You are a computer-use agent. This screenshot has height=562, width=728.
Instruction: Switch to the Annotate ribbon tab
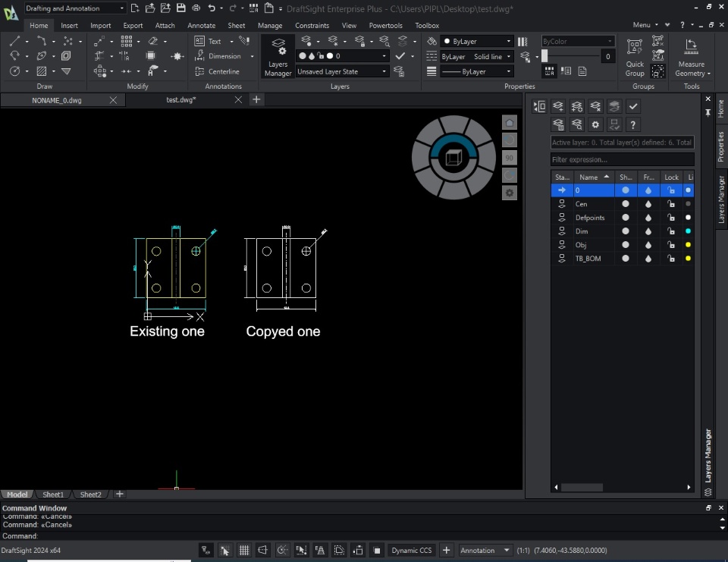pyautogui.click(x=201, y=25)
